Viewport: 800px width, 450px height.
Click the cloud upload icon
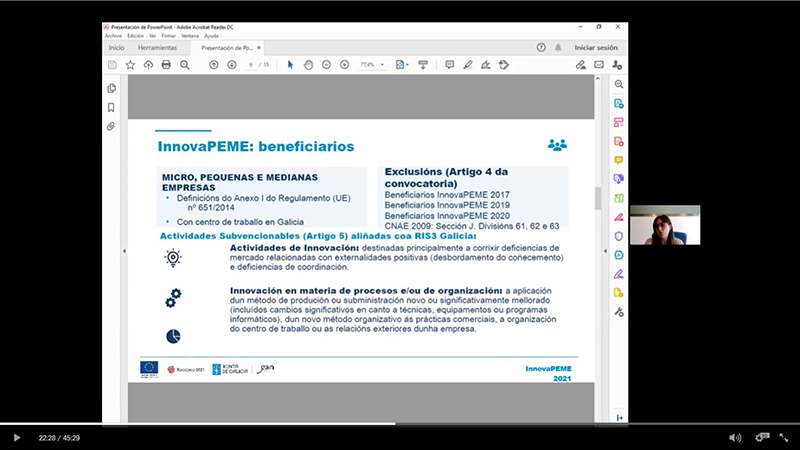click(148, 65)
